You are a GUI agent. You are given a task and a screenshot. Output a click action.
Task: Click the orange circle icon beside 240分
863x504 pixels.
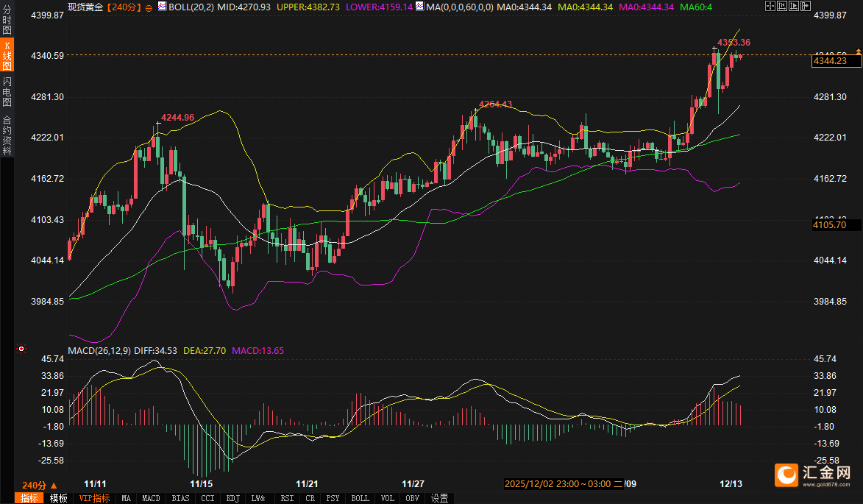[x=149, y=7]
